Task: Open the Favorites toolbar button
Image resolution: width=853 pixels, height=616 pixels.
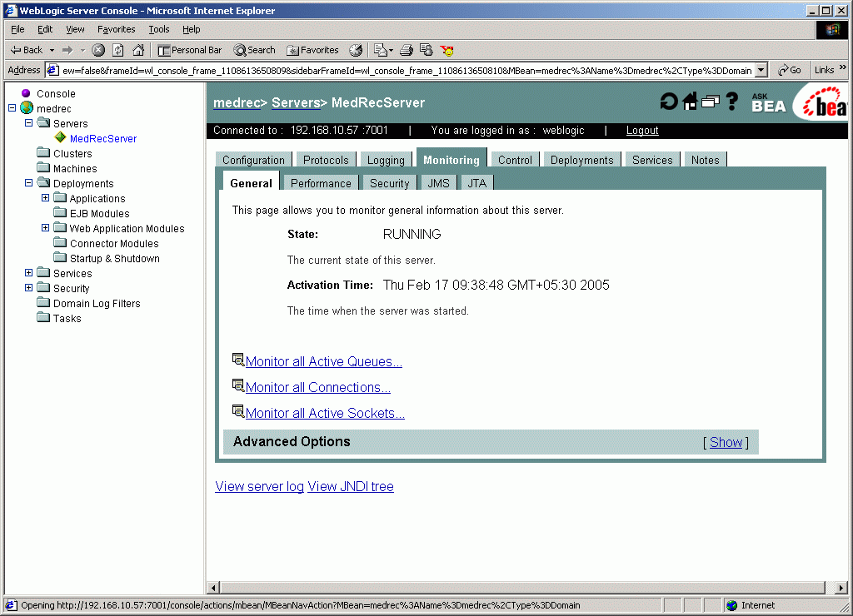Action: click(313, 50)
